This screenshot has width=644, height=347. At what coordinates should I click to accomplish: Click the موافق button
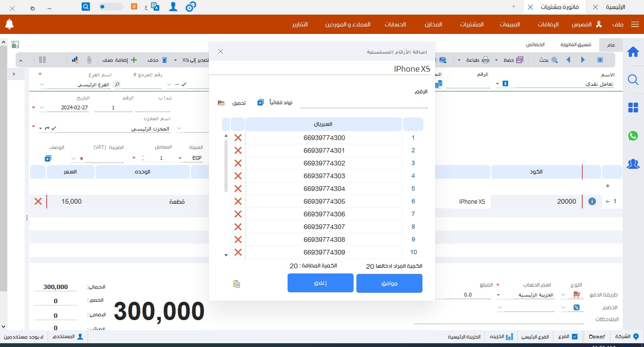(389, 283)
